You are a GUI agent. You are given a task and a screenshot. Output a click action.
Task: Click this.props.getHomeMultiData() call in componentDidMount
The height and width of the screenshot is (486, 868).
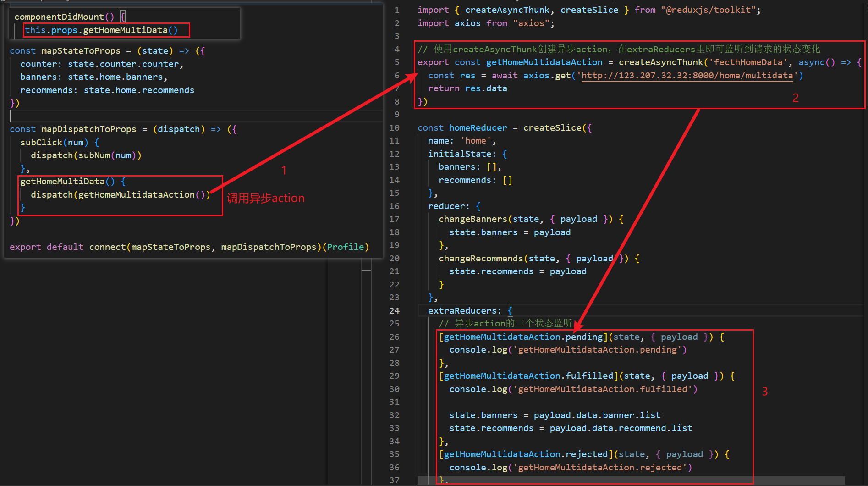click(101, 30)
